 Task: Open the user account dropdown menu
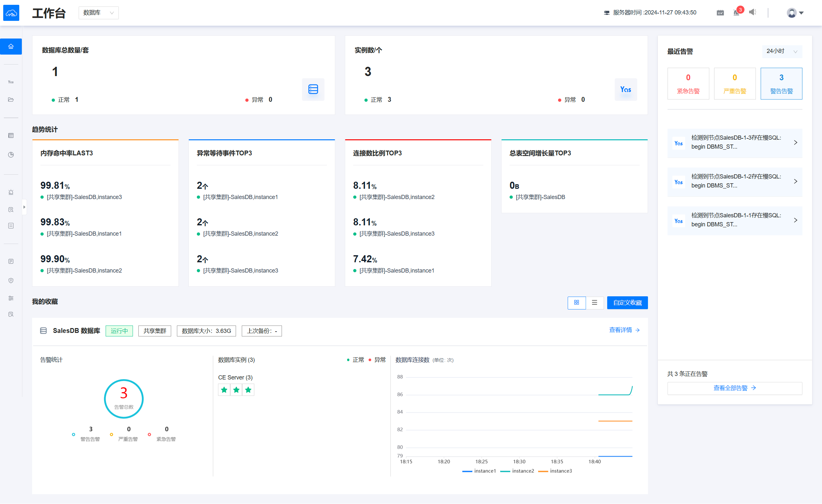[795, 12]
